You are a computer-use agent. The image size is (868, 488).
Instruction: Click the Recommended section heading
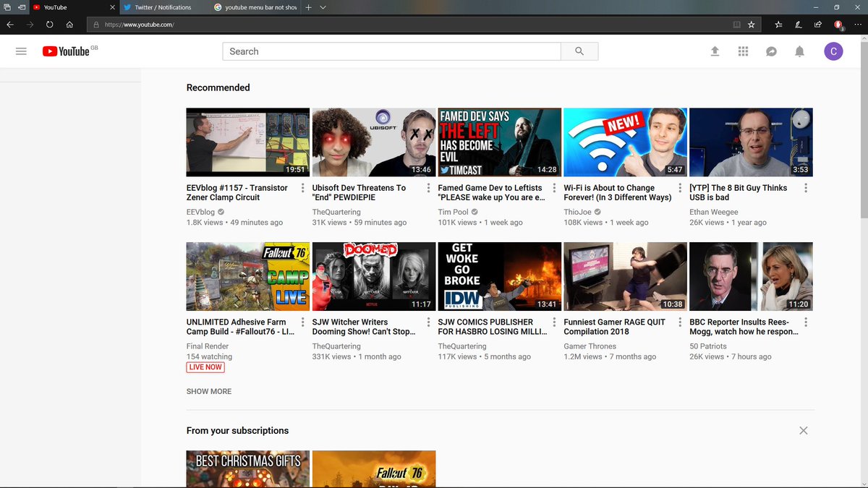[218, 87]
